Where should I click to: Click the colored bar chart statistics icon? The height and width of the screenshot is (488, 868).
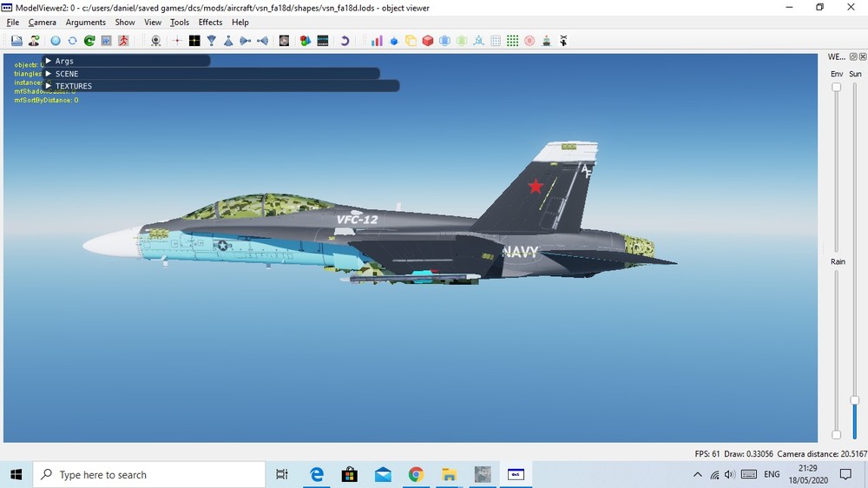(377, 41)
